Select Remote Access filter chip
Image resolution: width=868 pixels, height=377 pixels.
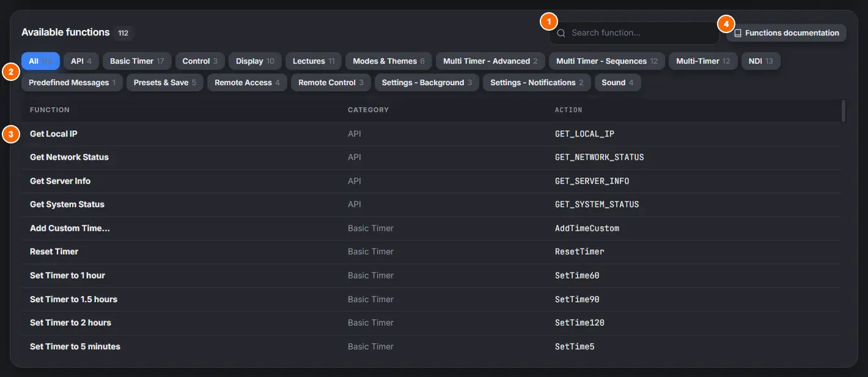pyautogui.click(x=247, y=83)
